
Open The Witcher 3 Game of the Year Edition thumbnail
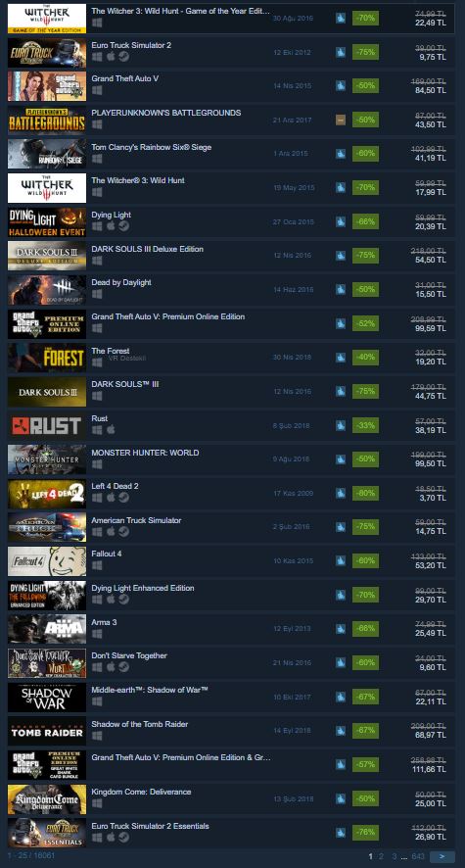[47, 19]
